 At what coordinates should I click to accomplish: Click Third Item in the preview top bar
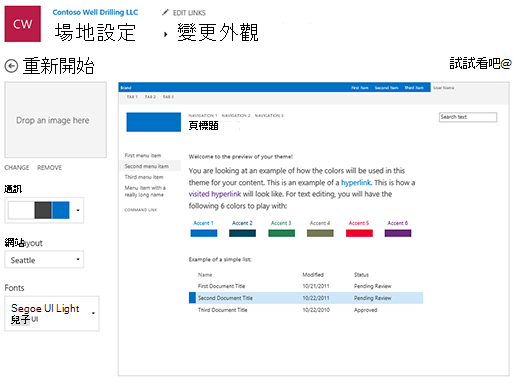coord(414,88)
